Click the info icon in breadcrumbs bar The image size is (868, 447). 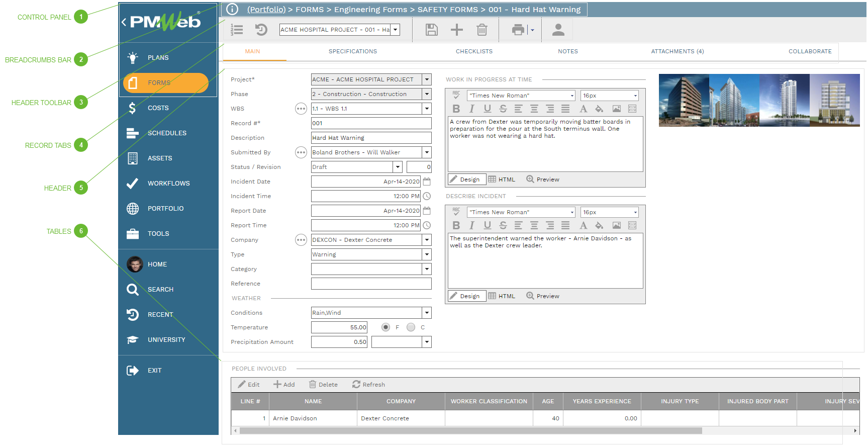[232, 9]
